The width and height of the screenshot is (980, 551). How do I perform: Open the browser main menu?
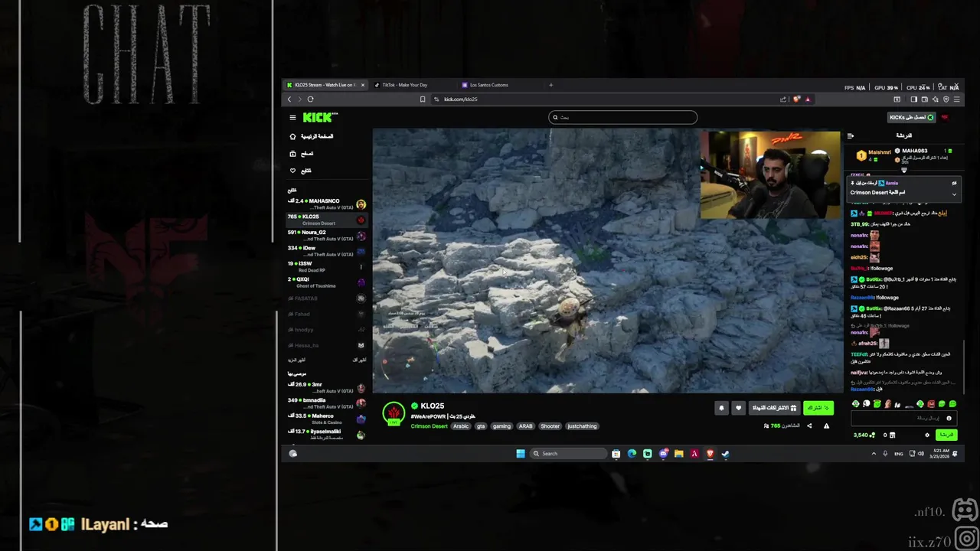pos(956,99)
